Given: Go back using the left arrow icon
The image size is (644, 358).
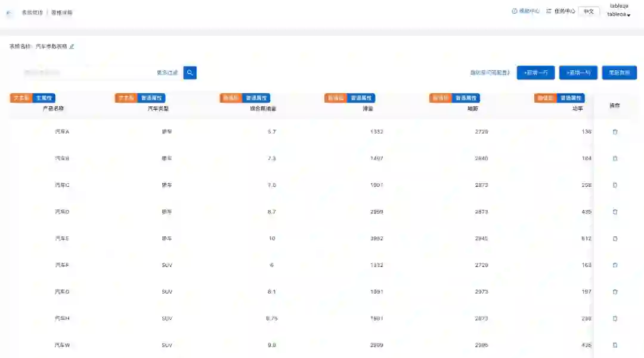Looking at the screenshot, I should (8, 13).
